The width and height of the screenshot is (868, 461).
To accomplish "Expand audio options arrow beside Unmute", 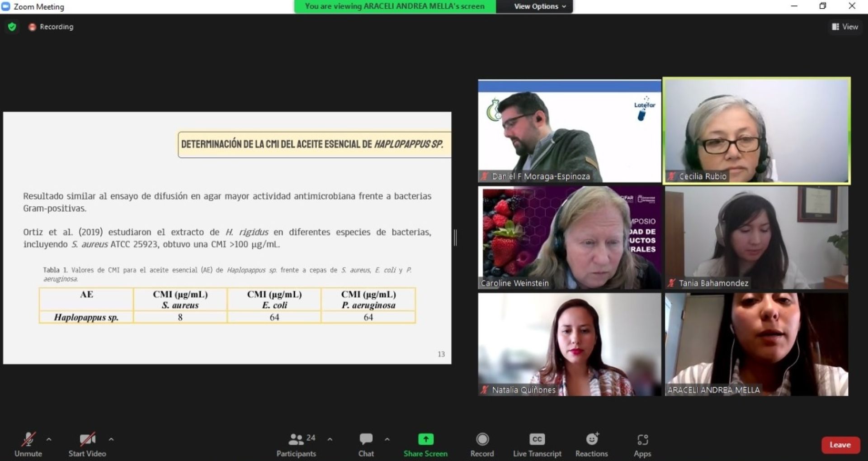I will click(49, 439).
